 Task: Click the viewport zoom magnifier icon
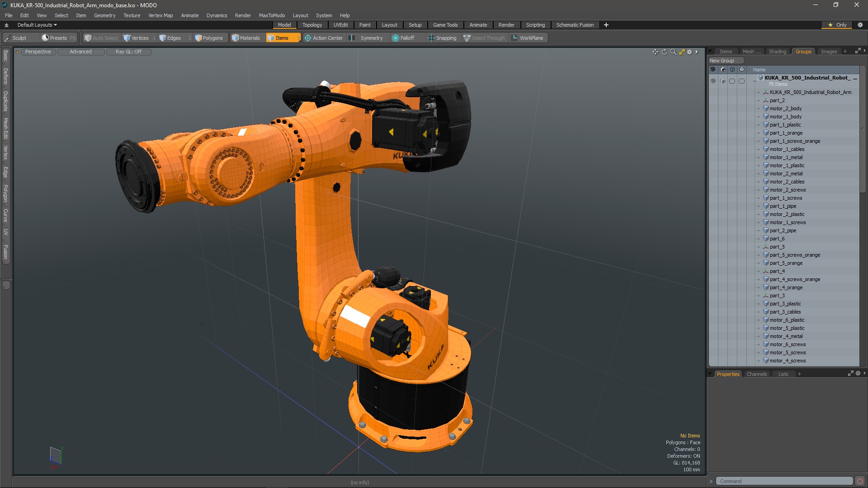(673, 52)
